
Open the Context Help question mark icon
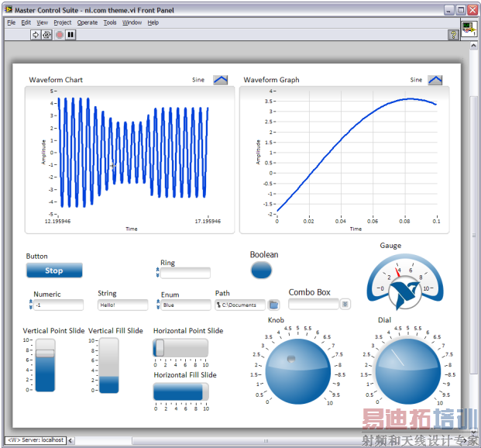pyautogui.click(x=453, y=35)
